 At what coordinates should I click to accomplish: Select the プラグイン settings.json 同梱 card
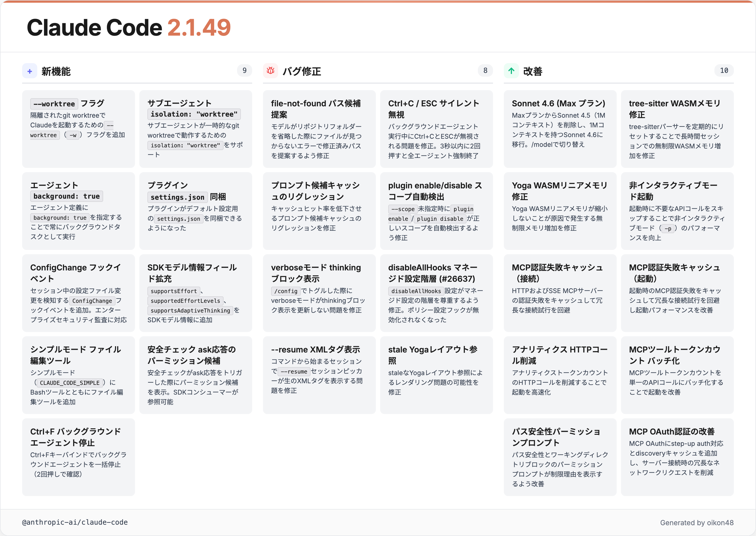click(195, 211)
